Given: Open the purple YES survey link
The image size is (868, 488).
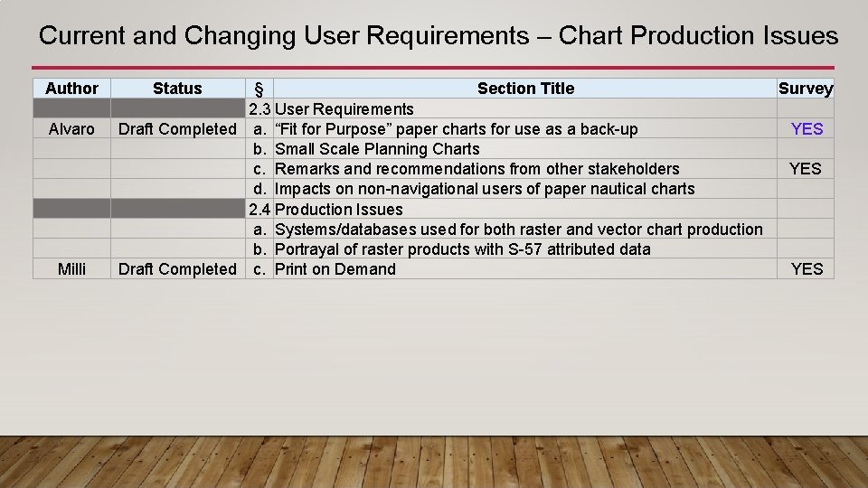Looking at the screenshot, I should click(807, 129).
